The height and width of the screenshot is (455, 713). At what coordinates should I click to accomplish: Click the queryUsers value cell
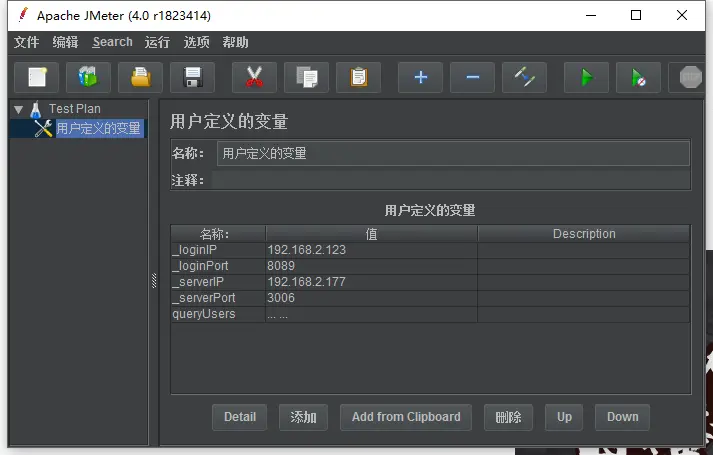[372, 314]
